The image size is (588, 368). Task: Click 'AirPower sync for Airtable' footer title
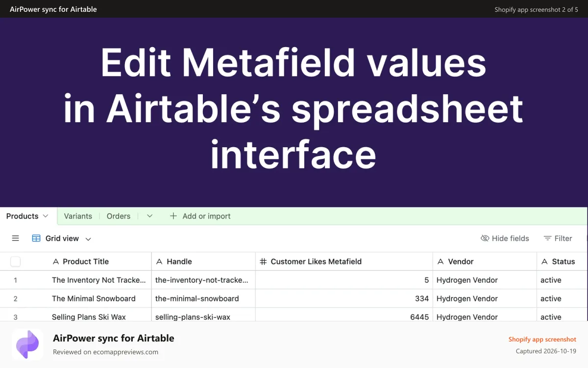click(x=114, y=338)
